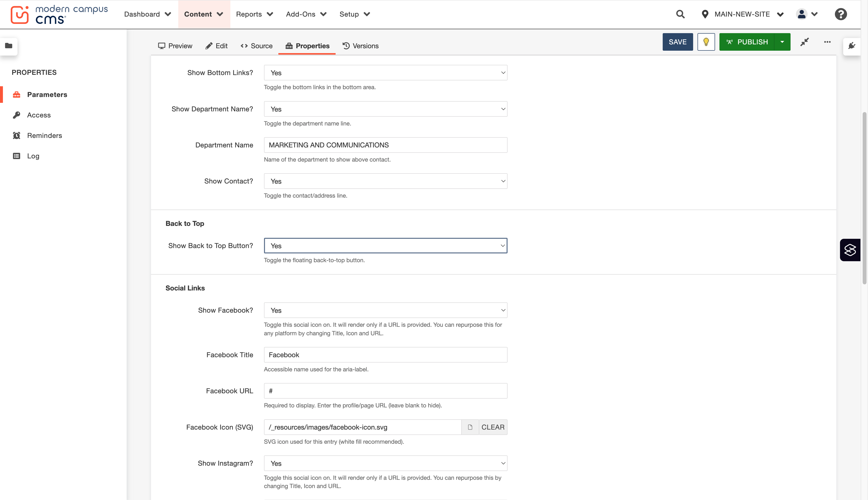Open the Add-Ons menu
This screenshot has width=868, height=500.
point(306,14)
